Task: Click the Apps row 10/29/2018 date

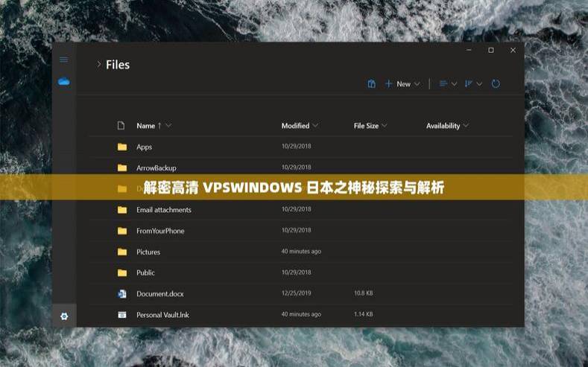Action: coord(297,146)
